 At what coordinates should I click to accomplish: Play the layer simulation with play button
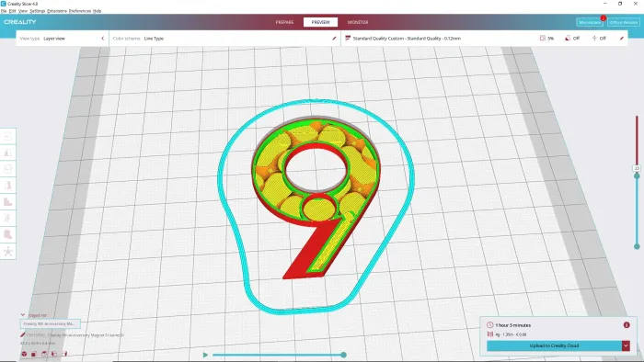coord(205,355)
